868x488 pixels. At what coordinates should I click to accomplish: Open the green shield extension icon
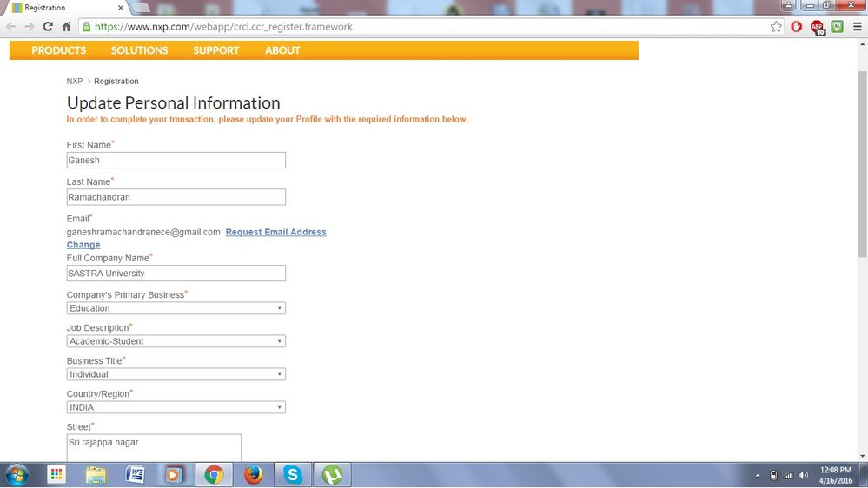click(837, 27)
